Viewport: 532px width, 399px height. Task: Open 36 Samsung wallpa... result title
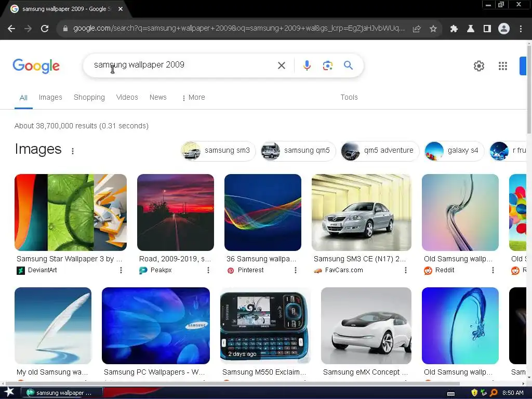[x=261, y=259]
